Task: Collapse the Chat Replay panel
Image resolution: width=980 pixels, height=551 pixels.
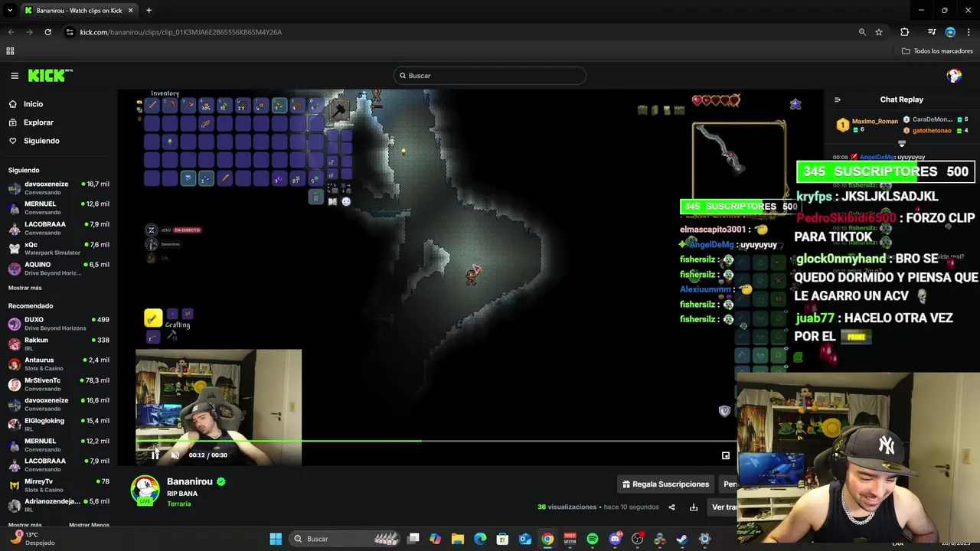Action: [837, 99]
